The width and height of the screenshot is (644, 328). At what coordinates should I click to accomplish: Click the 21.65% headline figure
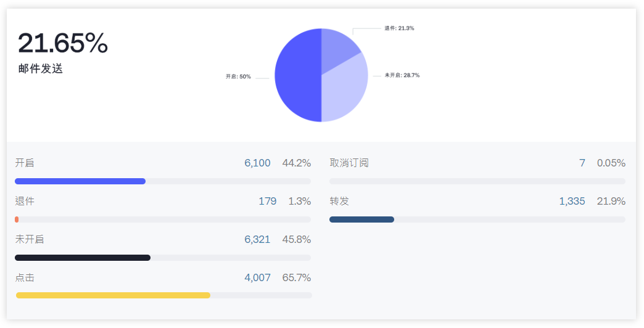pos(63,43)
